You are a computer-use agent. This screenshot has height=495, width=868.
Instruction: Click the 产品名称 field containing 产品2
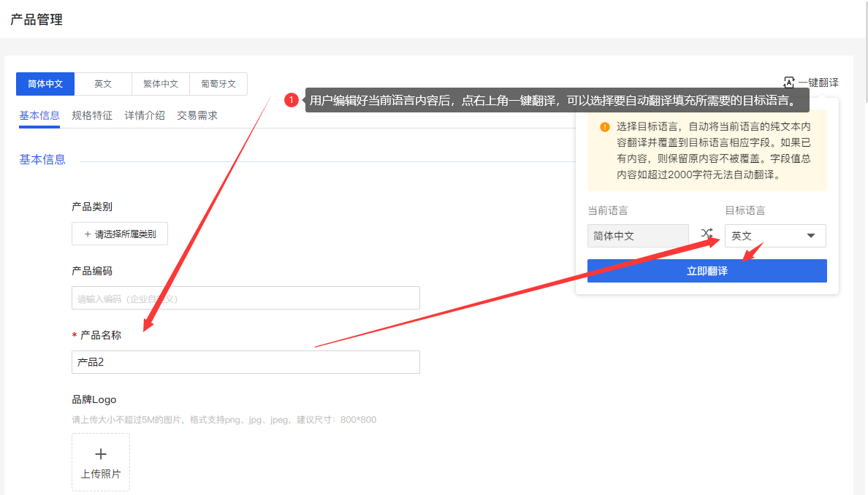tap(245, 361)
